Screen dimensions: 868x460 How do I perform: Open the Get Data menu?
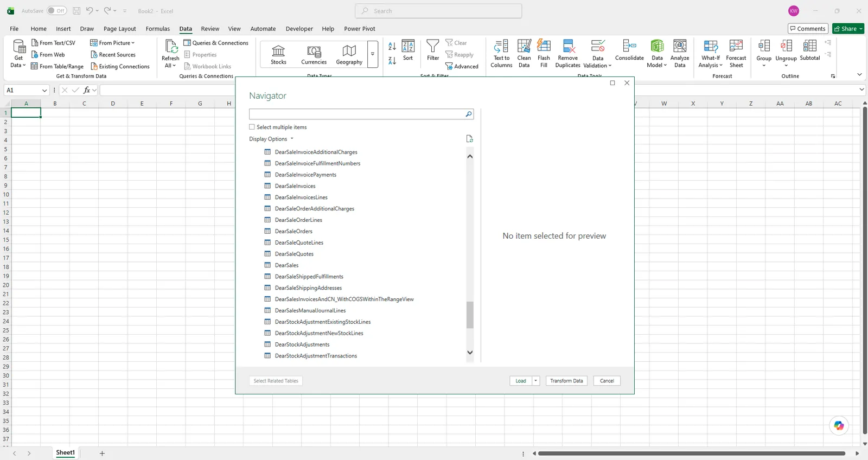pos(18,54)
